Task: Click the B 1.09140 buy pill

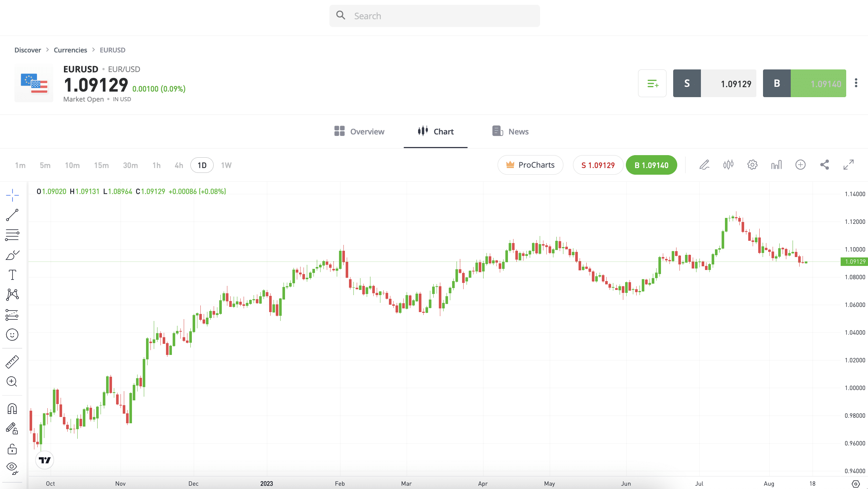Action: pyautogui.click(x=651, y=165)
